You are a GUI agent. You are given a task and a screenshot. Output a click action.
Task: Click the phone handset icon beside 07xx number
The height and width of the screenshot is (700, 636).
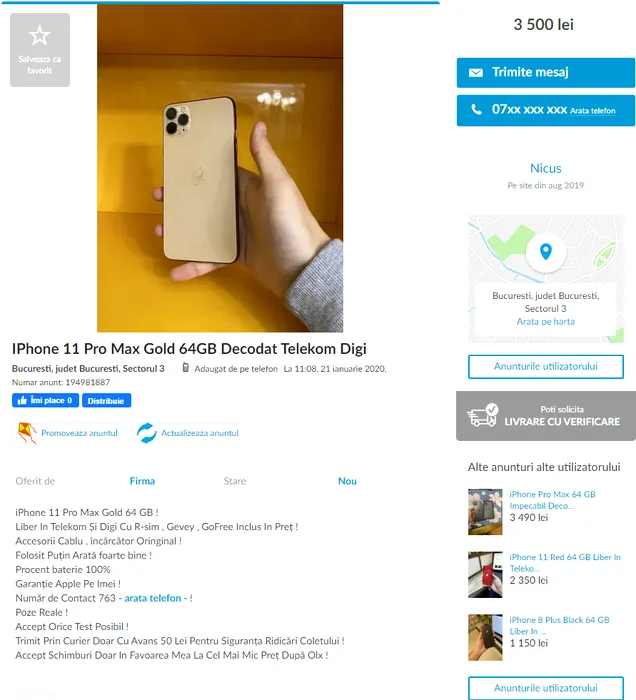pos(477,109)
